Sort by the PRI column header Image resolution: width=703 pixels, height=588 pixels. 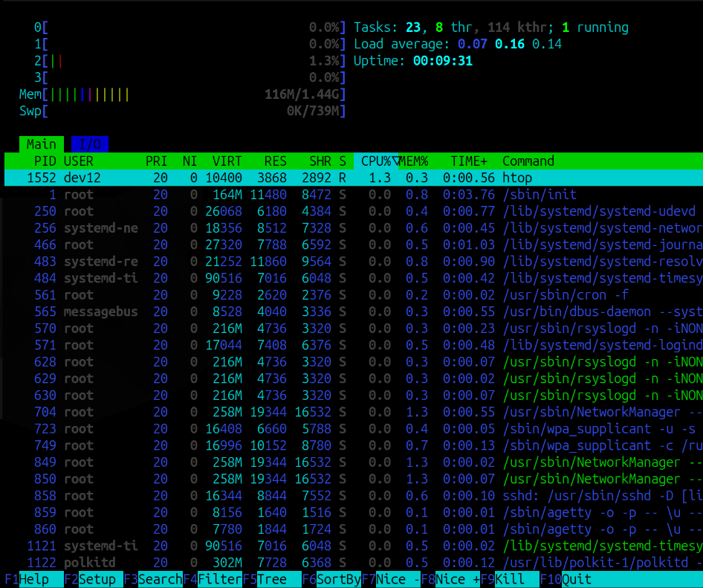(157, 161)
